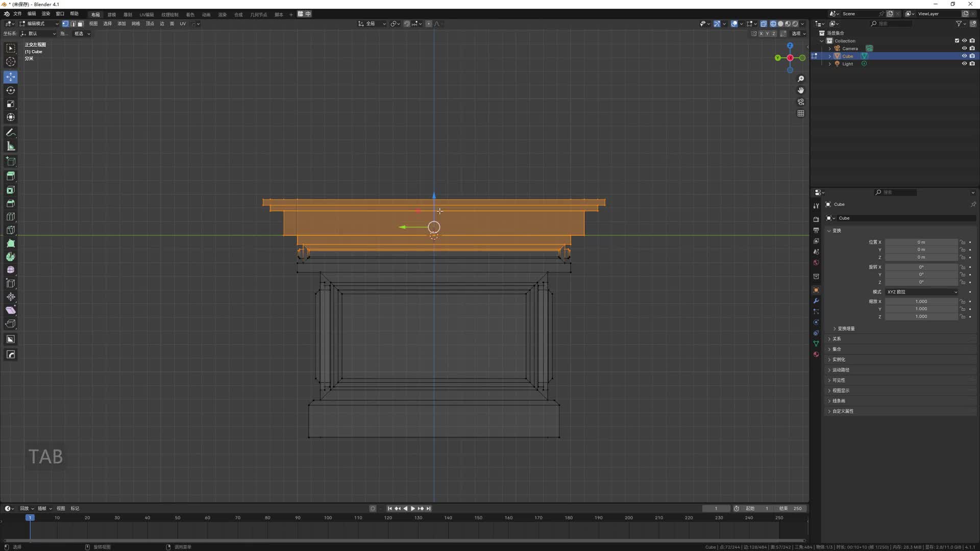
Task: Click the 缩放 X value field
Action: (921, 302)
